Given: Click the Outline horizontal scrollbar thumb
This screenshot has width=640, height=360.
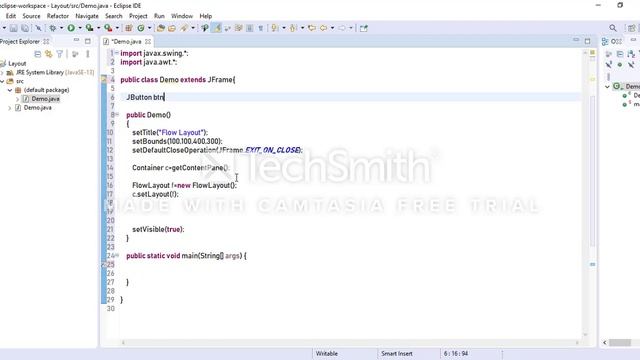Looking at the screenshot, I should coord(620,343).
